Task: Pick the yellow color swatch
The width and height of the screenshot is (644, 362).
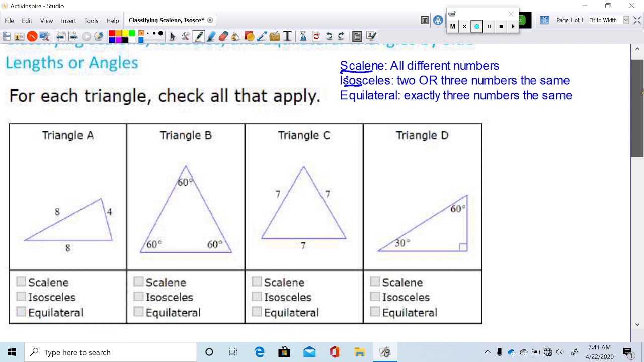Action: [x=125, y=33]
